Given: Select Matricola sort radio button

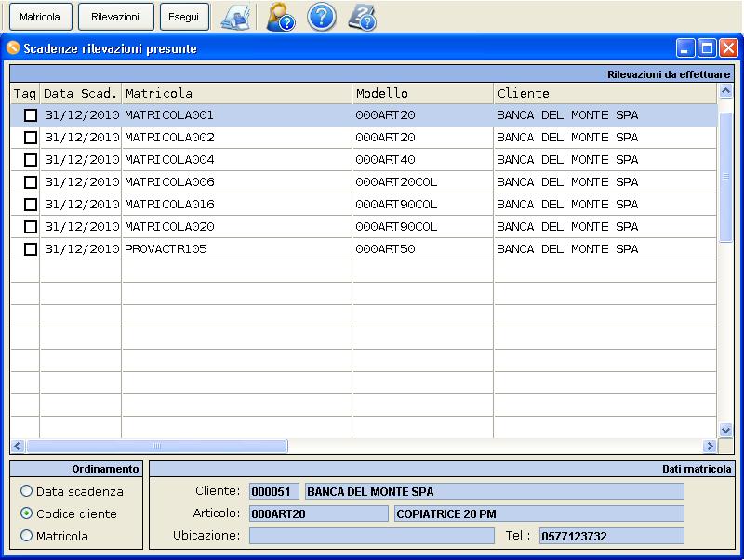Looking at the screenshot, I should coord(27,535).
